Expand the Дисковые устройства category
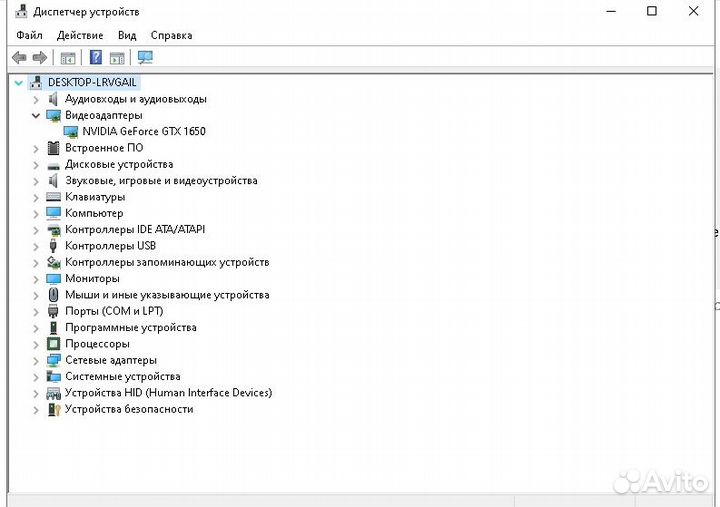 tap(36, 165)
